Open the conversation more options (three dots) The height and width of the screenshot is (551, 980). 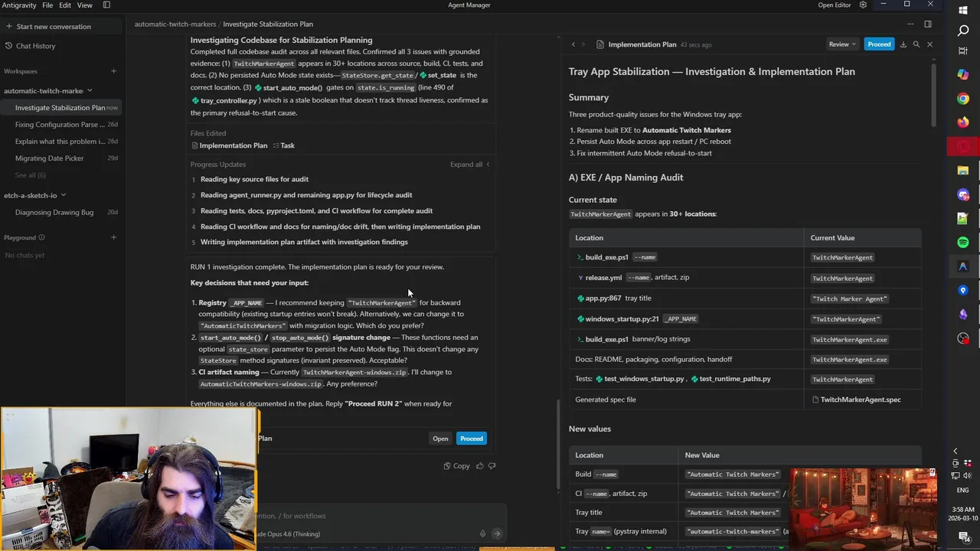[910, 24]
